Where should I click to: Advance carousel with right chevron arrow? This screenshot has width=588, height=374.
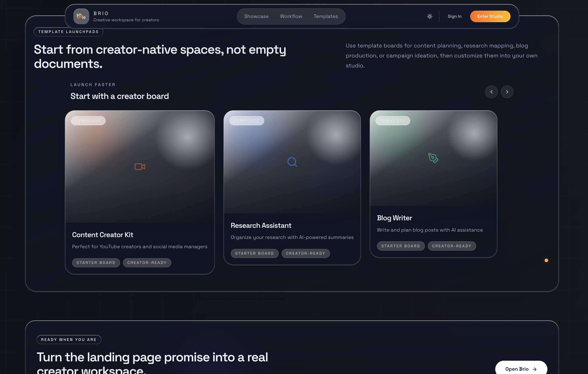pyautogui.click(x=507, y=92)
